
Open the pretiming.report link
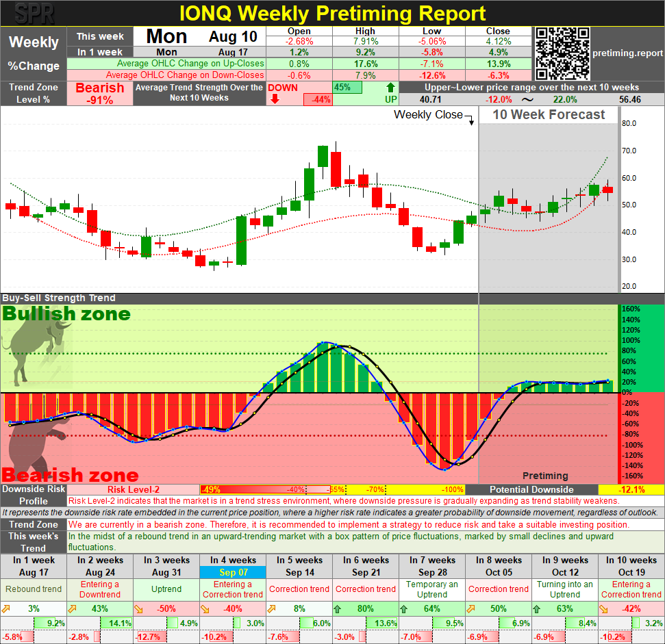[x=627, y=53]
